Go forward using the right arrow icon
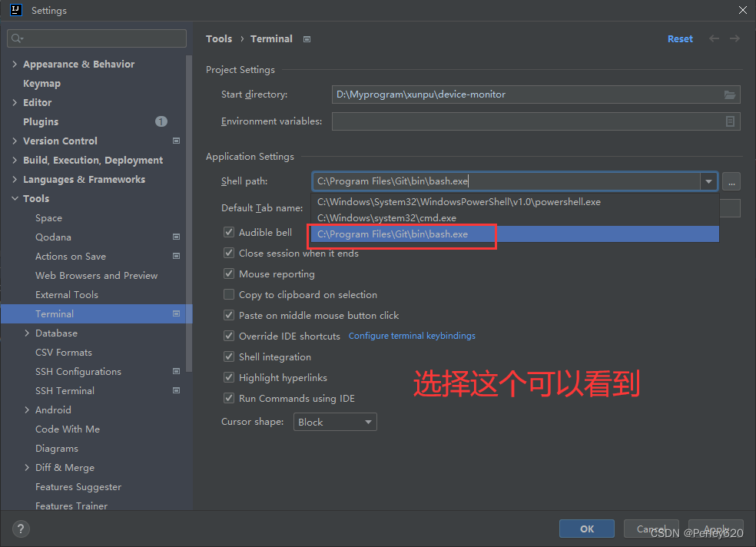The height and width of the screenshot is (547, 756). coord(734,38)
